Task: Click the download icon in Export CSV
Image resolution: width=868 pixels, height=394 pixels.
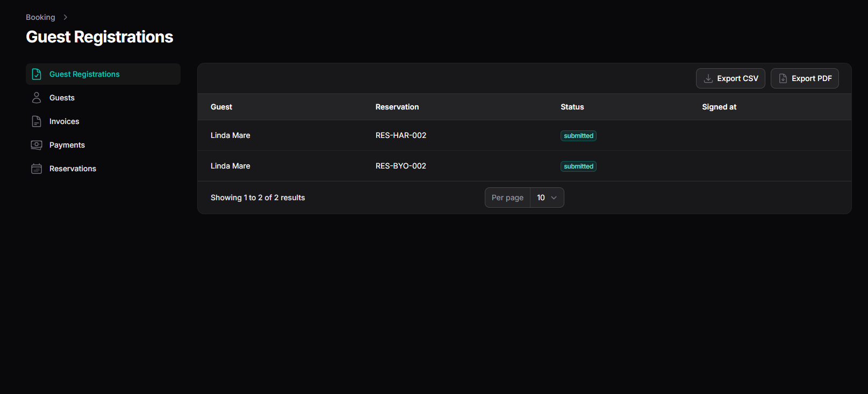Action: (x=708, y=78)
